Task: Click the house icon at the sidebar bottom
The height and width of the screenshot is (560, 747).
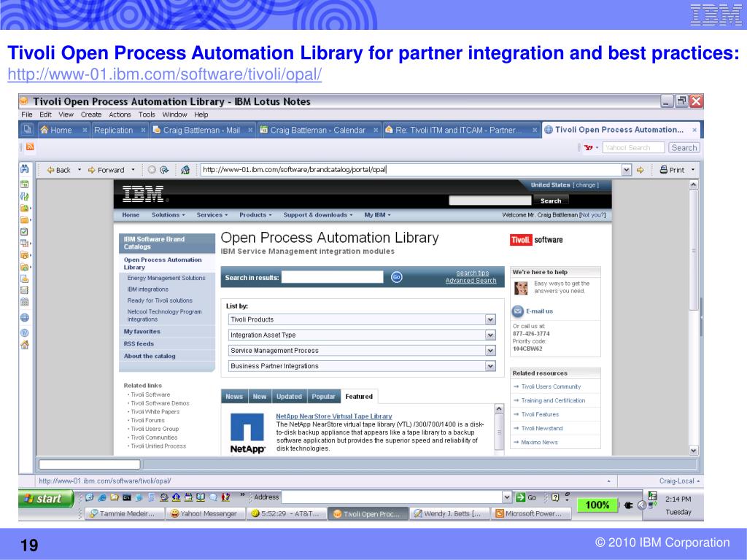Action: [x=24, y=345]
